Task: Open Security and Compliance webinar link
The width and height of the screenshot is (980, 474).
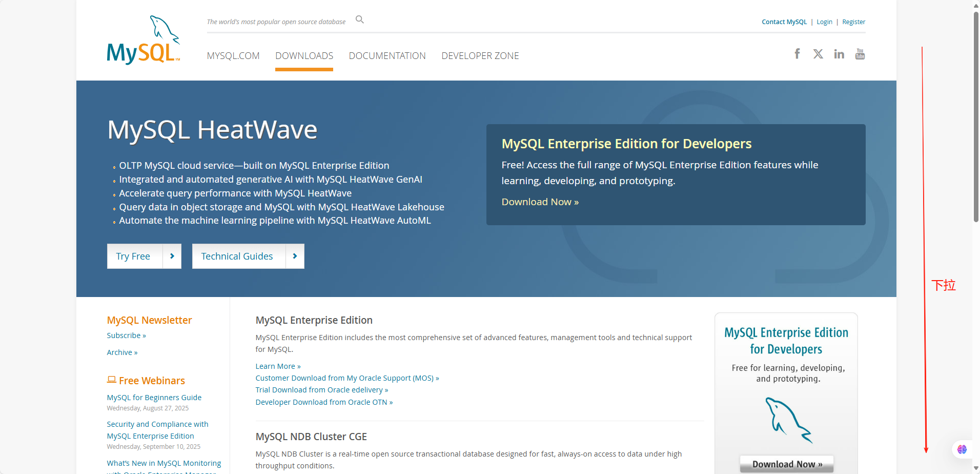Action: tap(157, 430)
